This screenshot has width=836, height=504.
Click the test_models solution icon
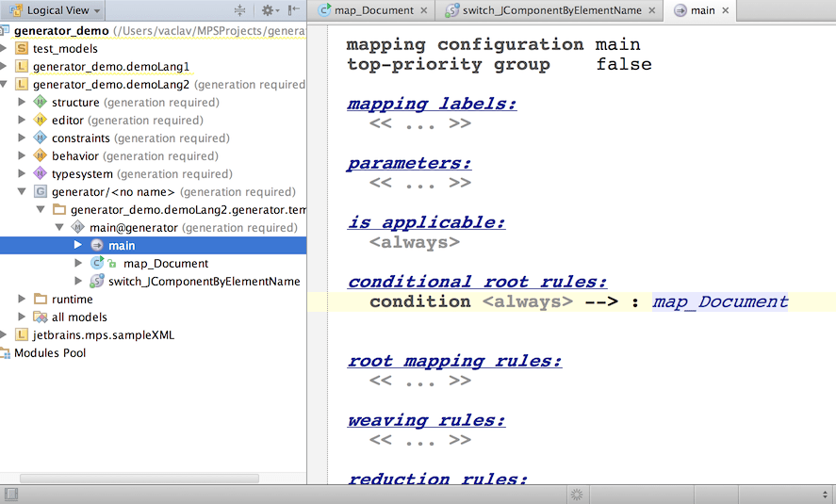click(x=22, y=49)
